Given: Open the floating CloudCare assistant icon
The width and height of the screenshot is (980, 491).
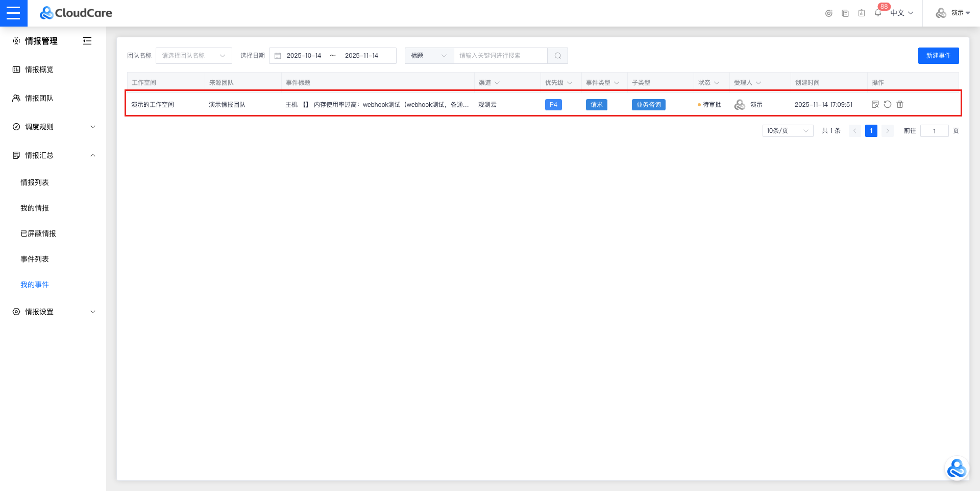Looking at the screenshot, I should click(956, 469).
